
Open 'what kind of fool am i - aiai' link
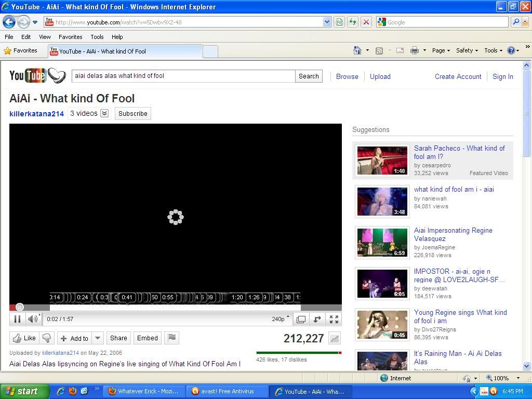pyautogui.click(x=454, y=189)
